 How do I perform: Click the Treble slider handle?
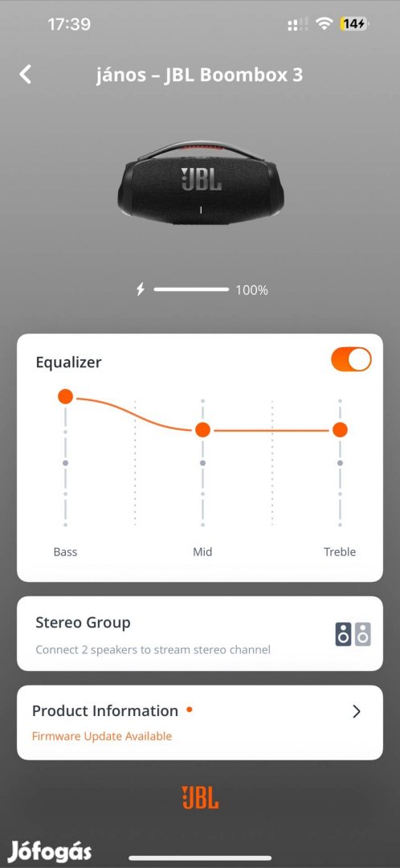point(341,429)
